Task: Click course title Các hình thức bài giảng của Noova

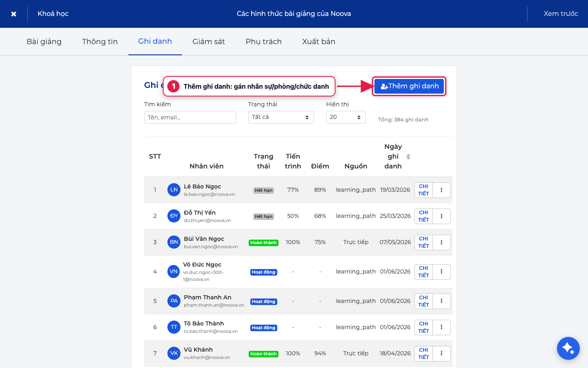Action: click(294, 13)
